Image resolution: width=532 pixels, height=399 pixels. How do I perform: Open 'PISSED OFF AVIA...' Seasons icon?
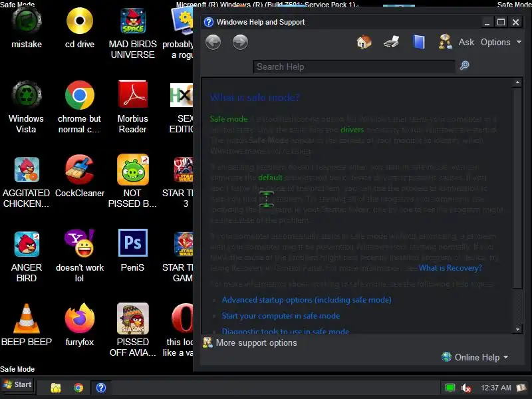point(132,331)
